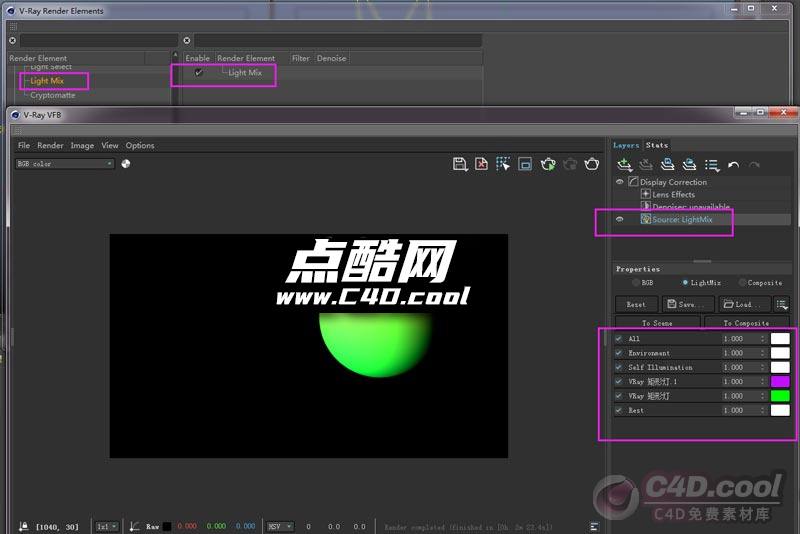Open the white color swatch for Environment
The image size is (800, 534).
(780, 353)
